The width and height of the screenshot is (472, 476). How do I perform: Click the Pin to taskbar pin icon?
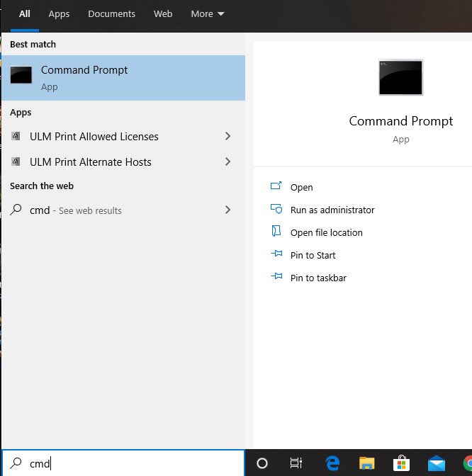tap(276, 276)
